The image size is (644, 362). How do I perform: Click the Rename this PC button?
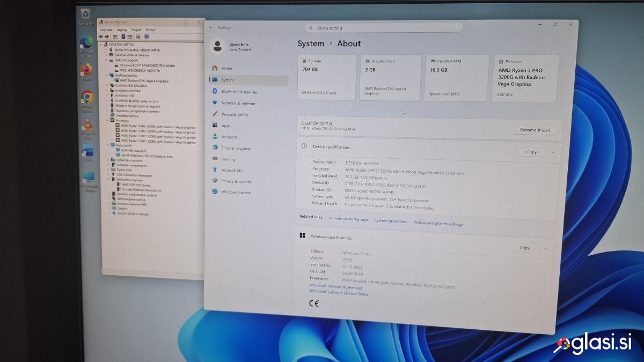tap(536, 130)
